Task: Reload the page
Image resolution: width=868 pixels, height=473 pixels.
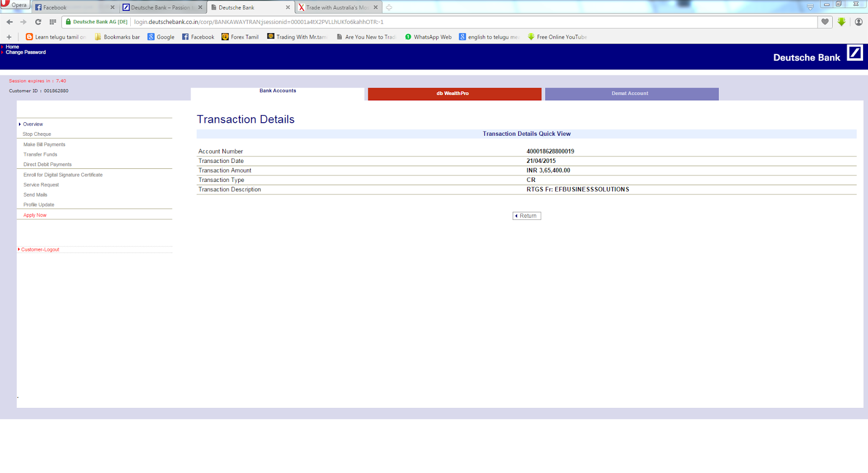Action: pyautogui.click(x=38, y=22)
